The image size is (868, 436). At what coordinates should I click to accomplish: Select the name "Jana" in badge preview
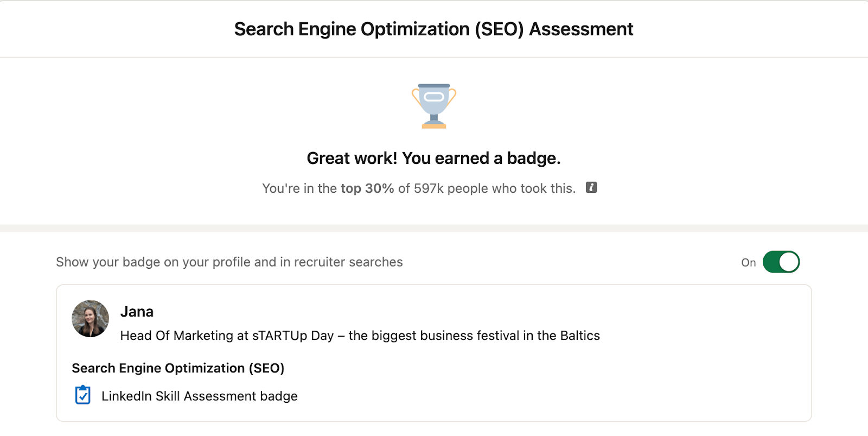tap(137, 312)
